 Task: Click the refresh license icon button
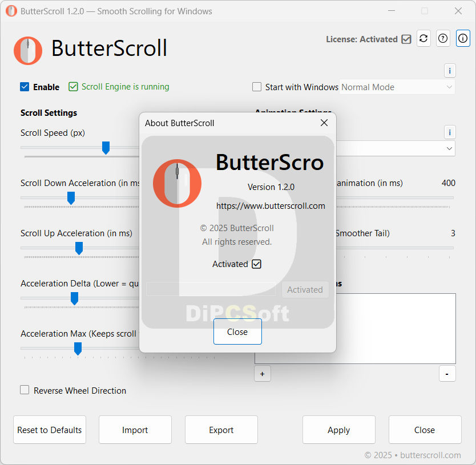coord(423,39)
